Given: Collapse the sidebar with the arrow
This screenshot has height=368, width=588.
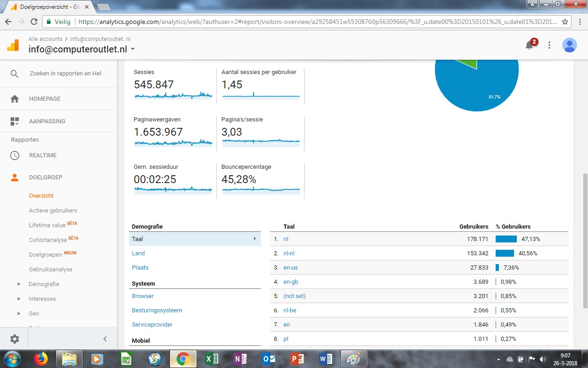Looking at the screenshot, I should tap(105, 339).
